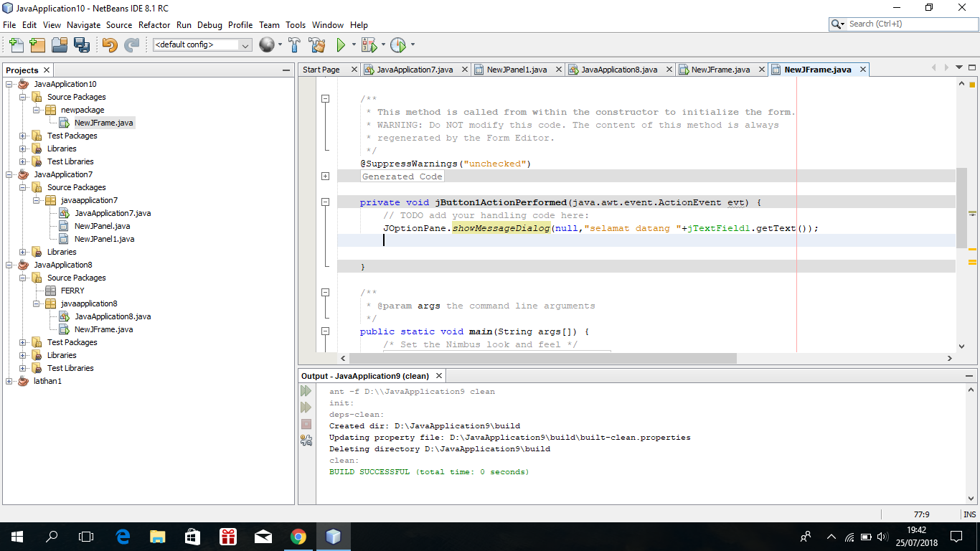Click the second Re-run icon in Output
The image size is (980, 551).
(306, 408)
